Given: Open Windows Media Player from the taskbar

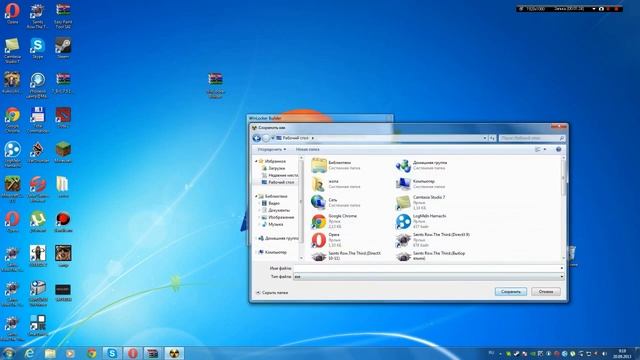Looking at the screenshot, I should pos(70,353).
